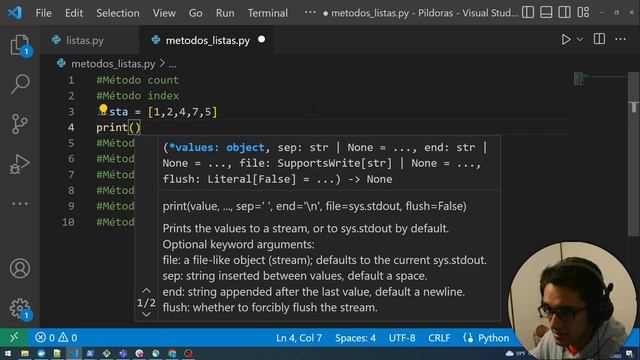This screenshot has height=360, width=640.
Task: Open the Go menu
Action: [196, 13]
